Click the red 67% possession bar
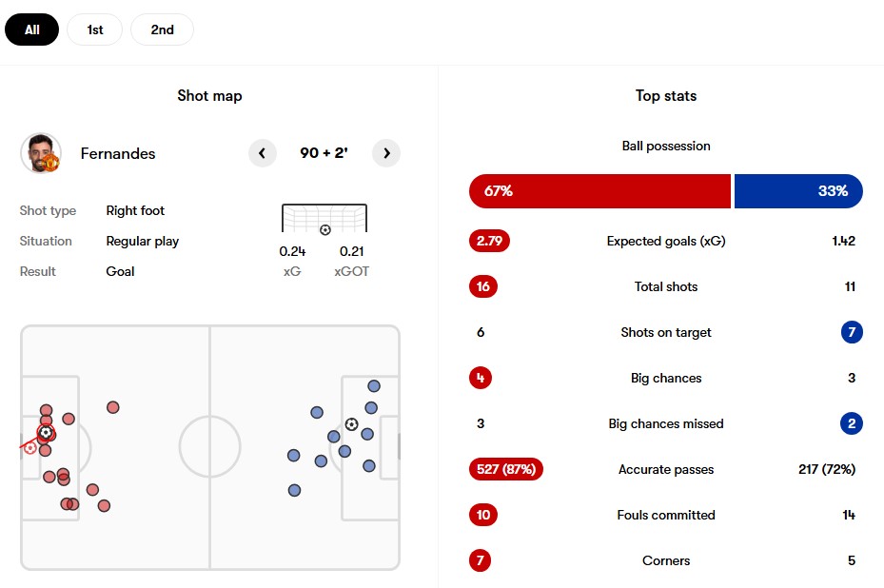 (x=599, y=191)
